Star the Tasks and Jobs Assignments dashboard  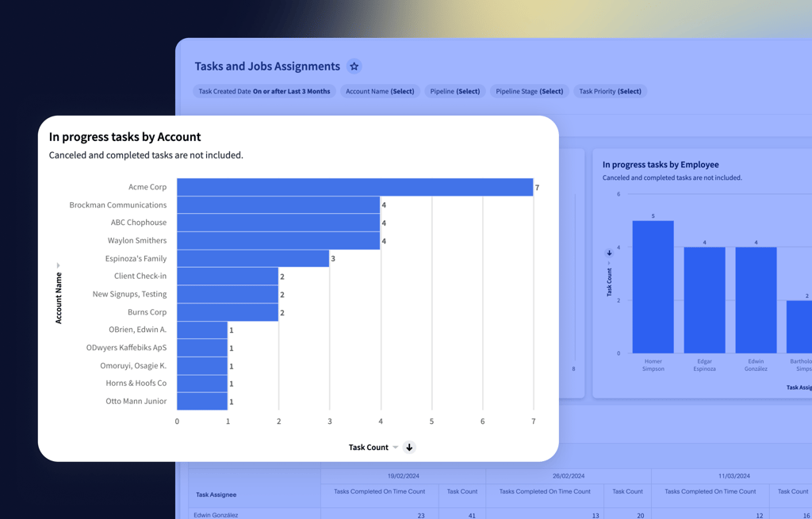(354, 67)
